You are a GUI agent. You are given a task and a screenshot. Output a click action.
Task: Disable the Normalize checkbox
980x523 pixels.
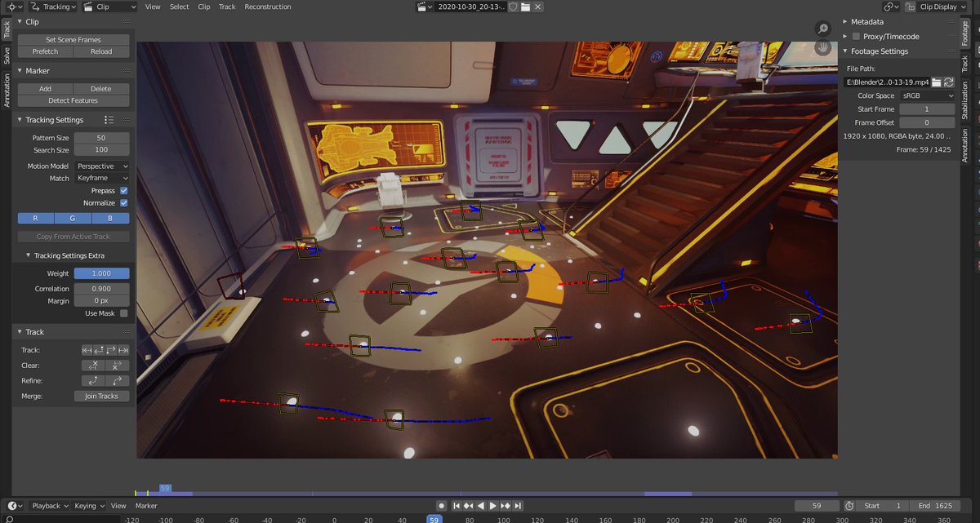tap(124, 202)
